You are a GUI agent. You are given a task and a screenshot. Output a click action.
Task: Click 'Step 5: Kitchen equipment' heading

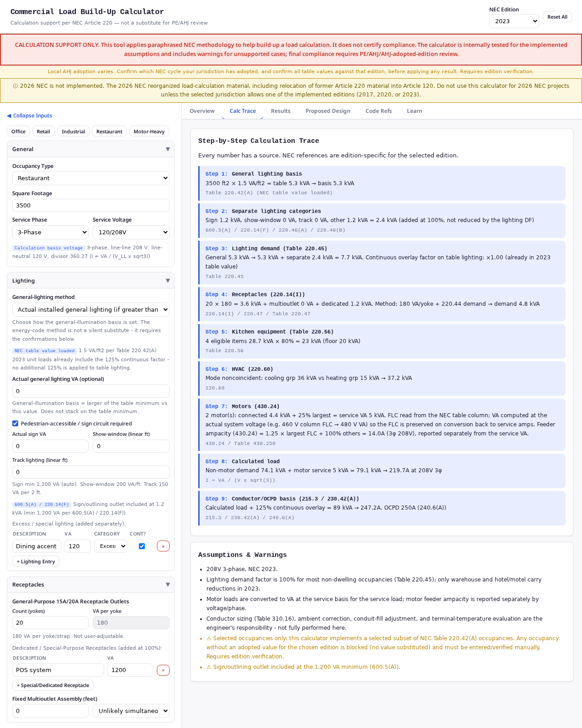[270, 332]
